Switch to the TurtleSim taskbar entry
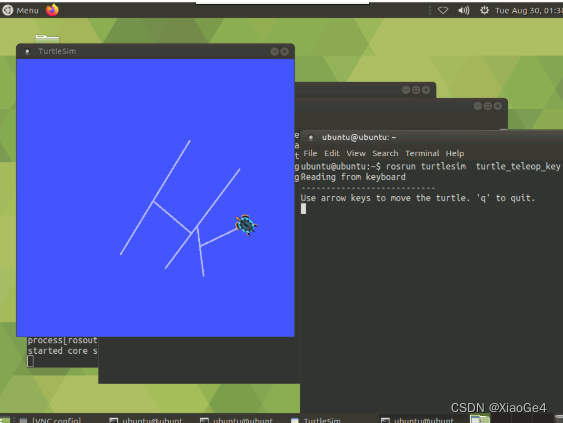The image size is (563, 423). tap(316, 420)
